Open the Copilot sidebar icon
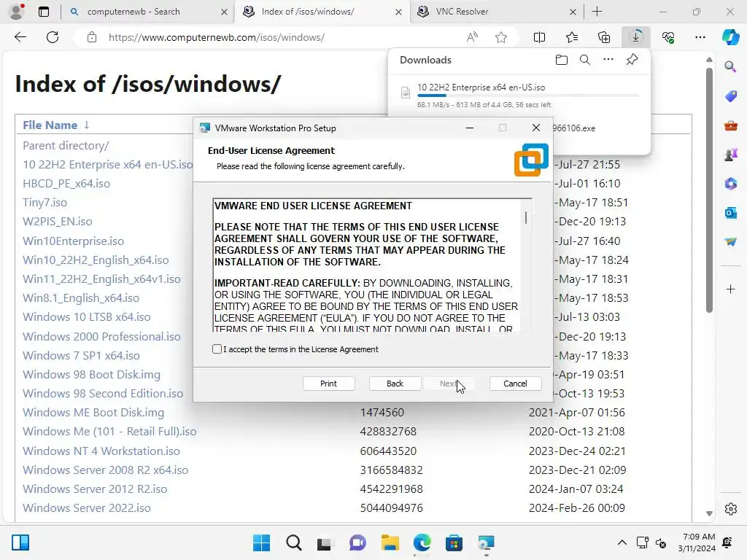747x560 pixels. (730, 37)
